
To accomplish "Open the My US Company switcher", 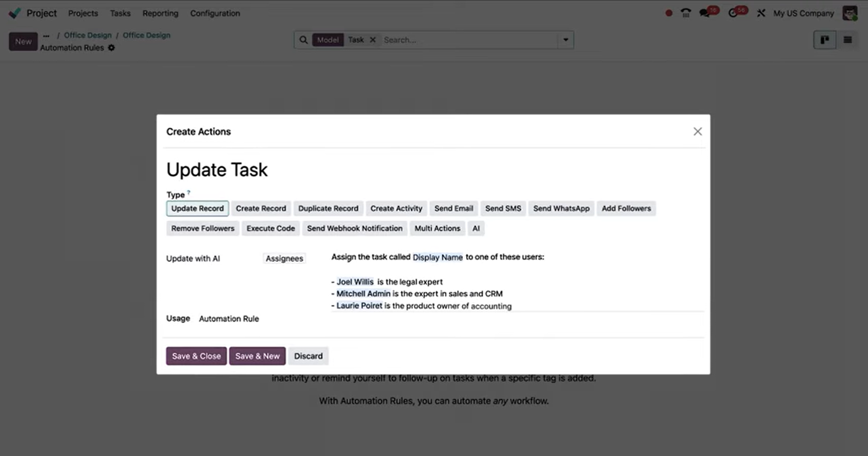I will [803, 13].
